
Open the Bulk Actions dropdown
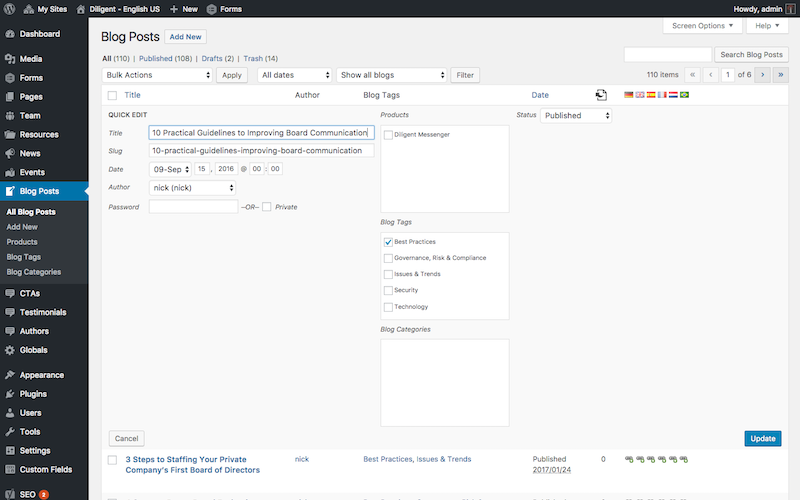157,75
